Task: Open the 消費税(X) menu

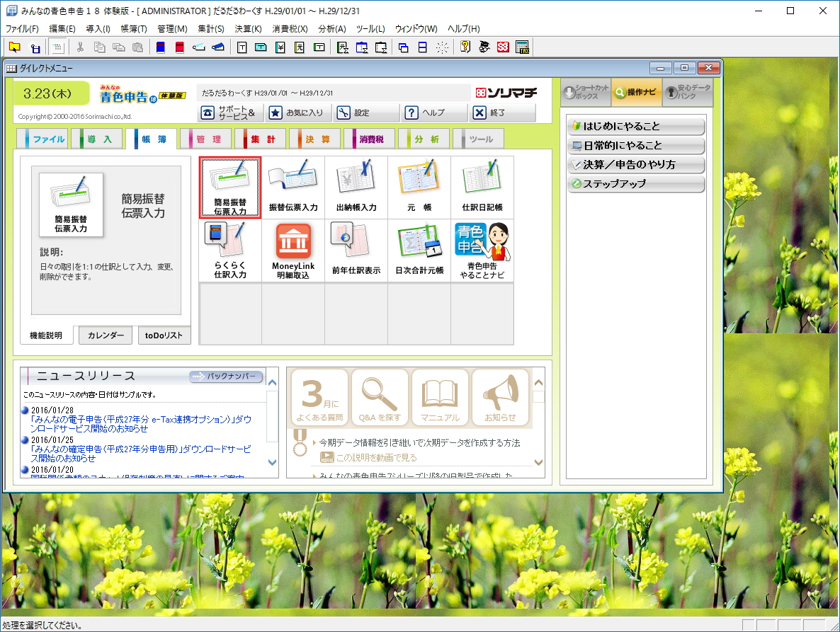Action: (290, 29)
